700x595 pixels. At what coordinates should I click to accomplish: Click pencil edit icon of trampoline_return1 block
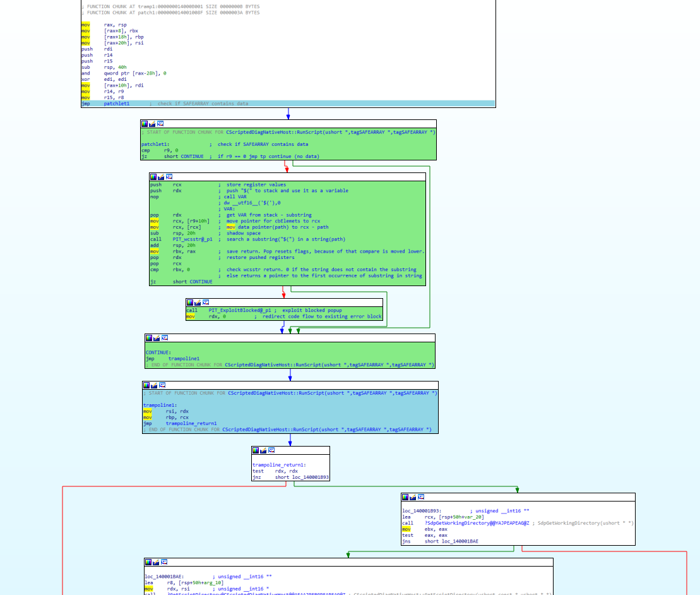(x=263, y=450)
